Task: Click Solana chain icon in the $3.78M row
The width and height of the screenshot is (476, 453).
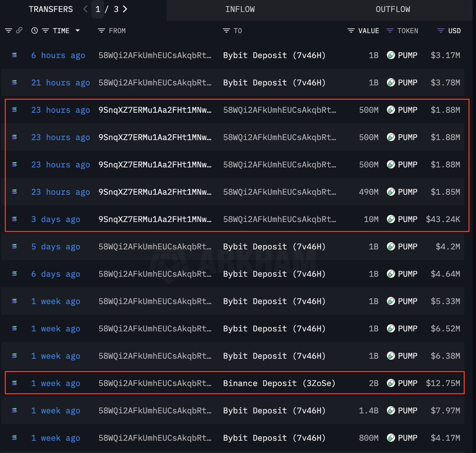Action: pyautogui.click(x=15, y=83)
